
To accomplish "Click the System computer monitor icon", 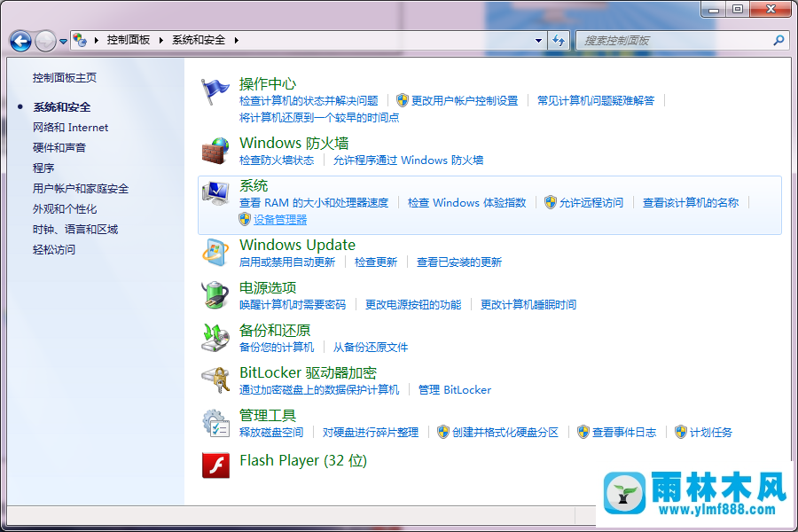I will tap(215, 193).
